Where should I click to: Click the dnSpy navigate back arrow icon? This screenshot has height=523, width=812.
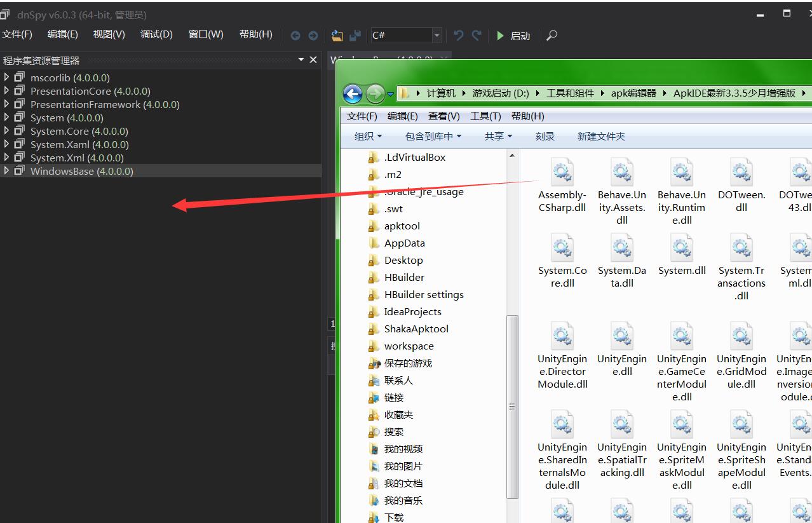point(295,36)
